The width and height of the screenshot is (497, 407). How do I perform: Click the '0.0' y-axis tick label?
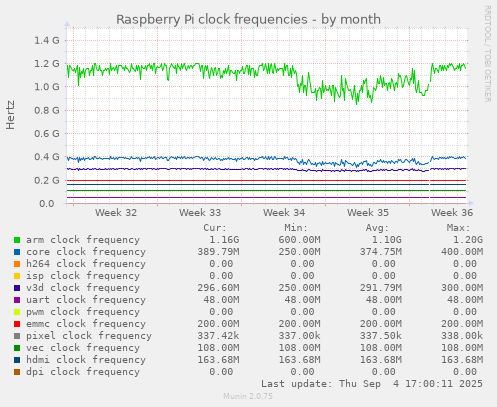47,203
